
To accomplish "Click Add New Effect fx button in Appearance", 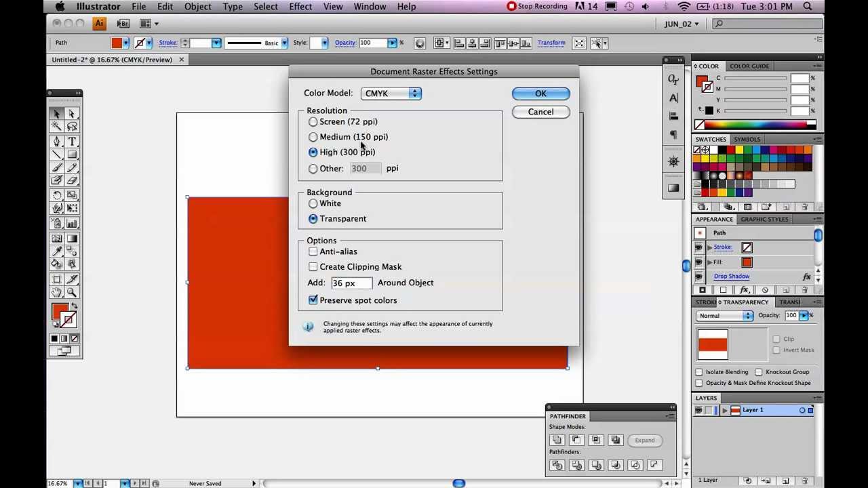I will (745, 290).
